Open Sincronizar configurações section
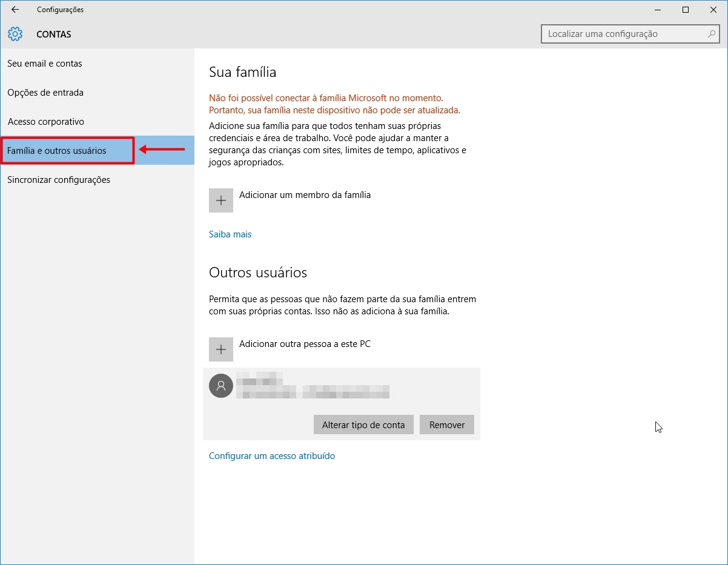The width and height of the screenshot is (728, 565). (97, 180)
